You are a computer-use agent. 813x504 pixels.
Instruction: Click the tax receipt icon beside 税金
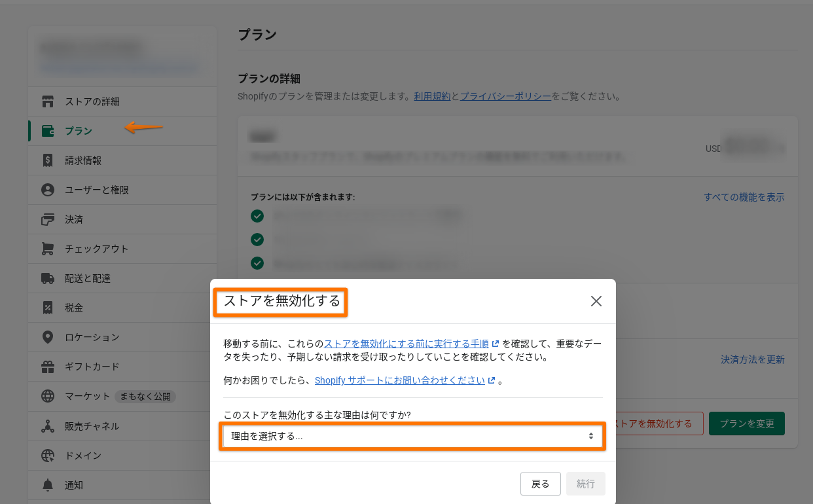47,308
